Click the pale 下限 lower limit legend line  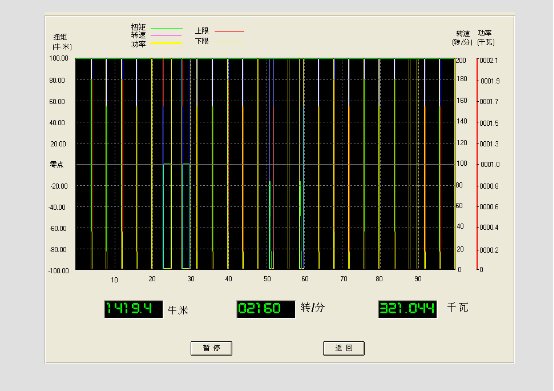click(229, 42)
